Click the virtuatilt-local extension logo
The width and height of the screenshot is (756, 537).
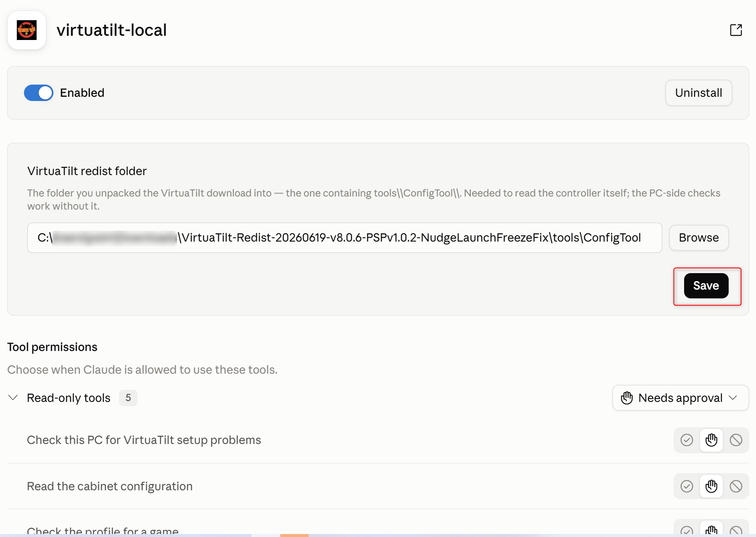click(x=26, y=30)
